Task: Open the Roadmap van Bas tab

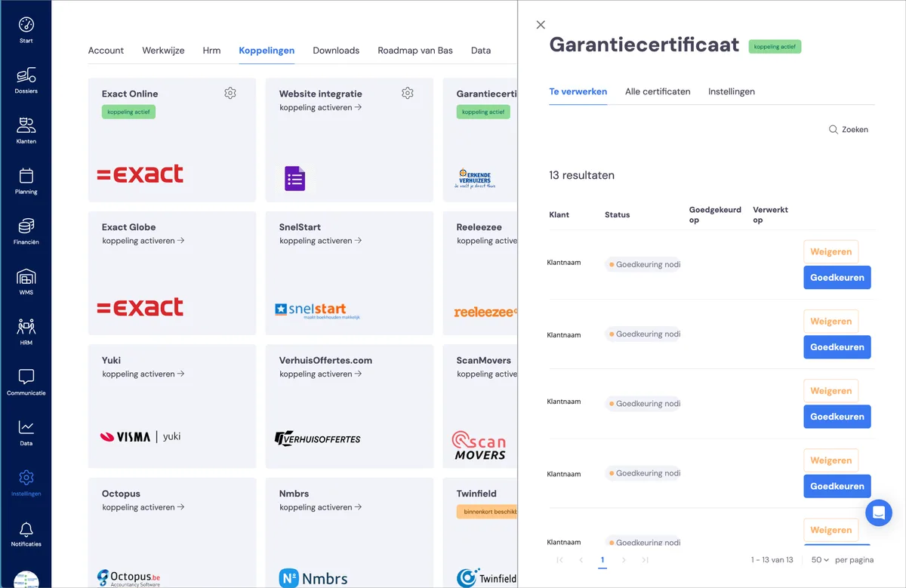Action: point(415,51)
